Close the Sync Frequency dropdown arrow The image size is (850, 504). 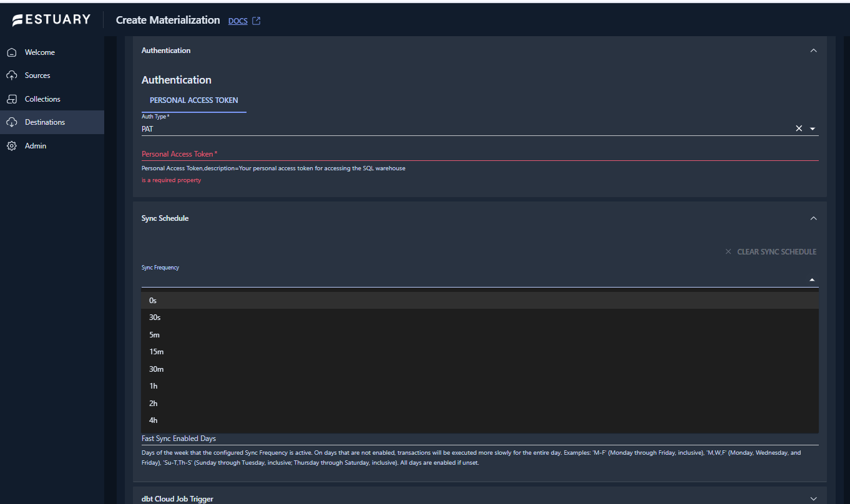click(x=812, y=280)
